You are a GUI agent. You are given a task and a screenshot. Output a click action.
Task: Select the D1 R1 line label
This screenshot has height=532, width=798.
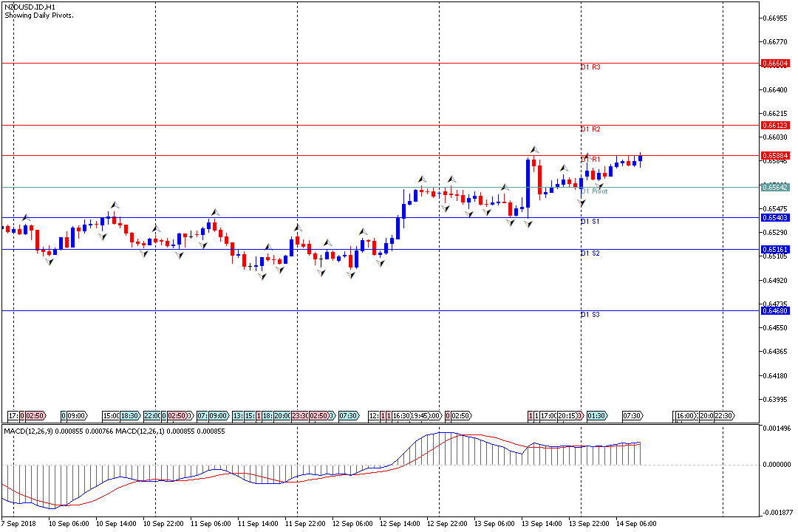click(591, 160)
